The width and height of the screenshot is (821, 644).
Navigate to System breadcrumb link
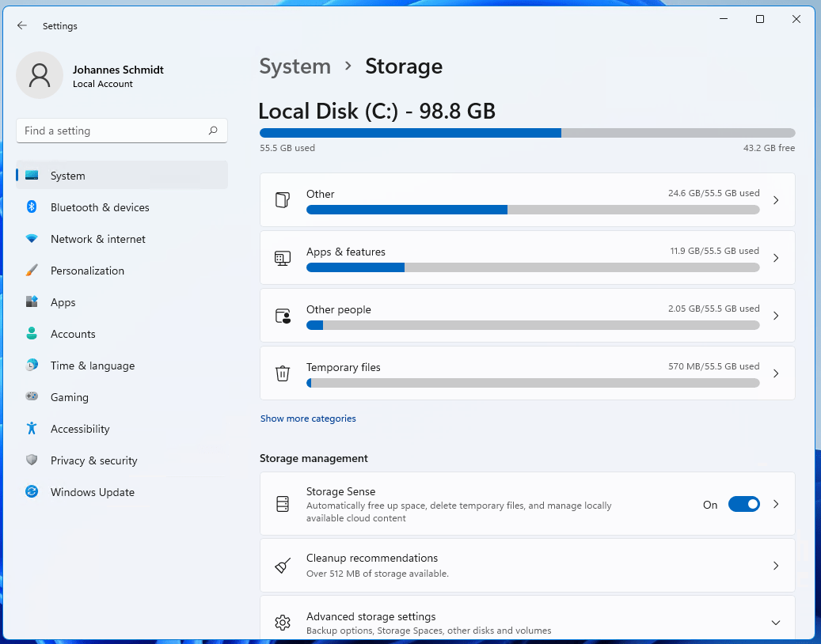click(x=295, y=66)
